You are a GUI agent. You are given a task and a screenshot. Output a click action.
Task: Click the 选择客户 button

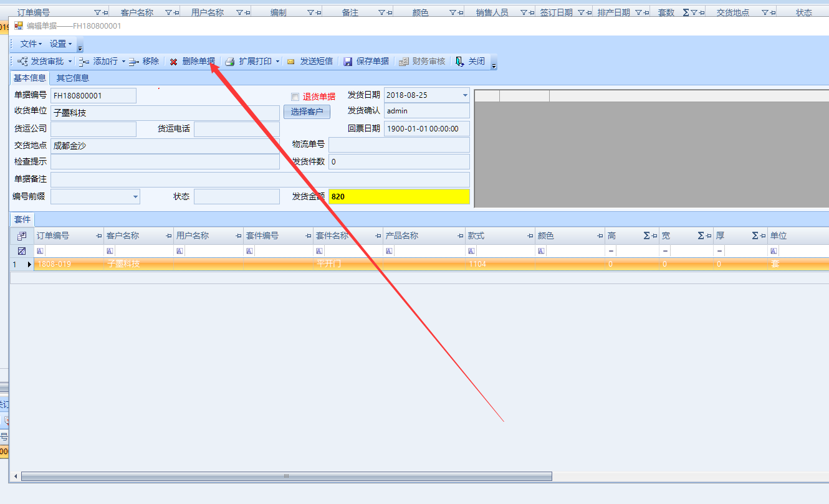[x=307, y=112]
